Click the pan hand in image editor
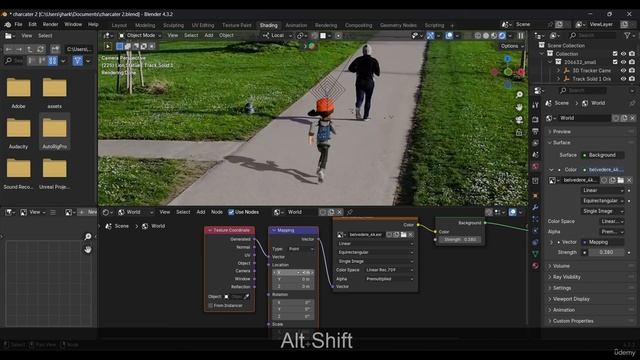 tap(88, 249)
